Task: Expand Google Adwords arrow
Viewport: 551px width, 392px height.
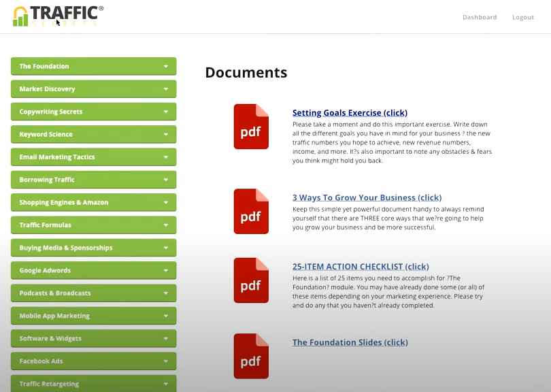Action: pyautogui.click(x=166, y=270)
